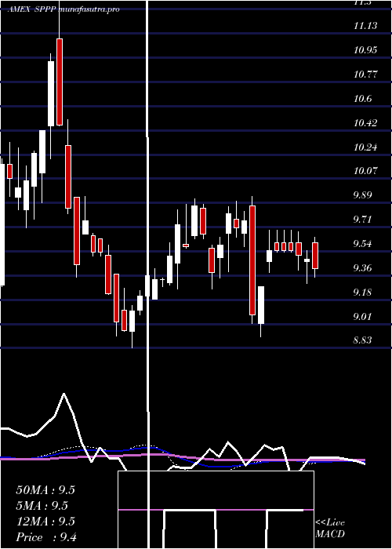The width and height of the screenshot is (392, 549).
Task: Click the 9.01 price axis value
Action: [362, 317]
